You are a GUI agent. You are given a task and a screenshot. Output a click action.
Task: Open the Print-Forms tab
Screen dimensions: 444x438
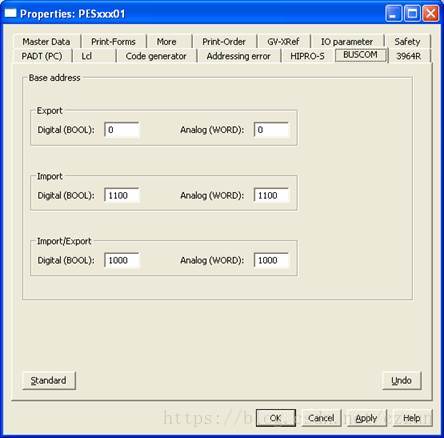tap(113, 42)
